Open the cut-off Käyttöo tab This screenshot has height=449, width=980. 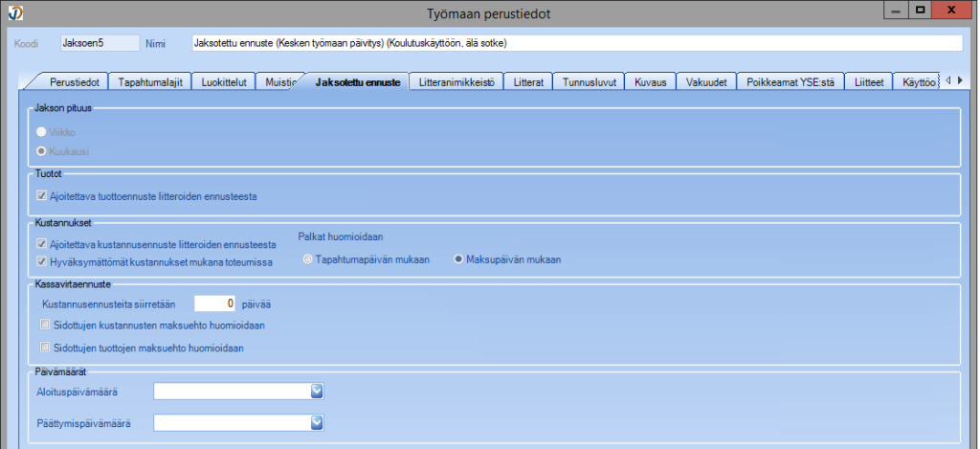coord(918,82)
